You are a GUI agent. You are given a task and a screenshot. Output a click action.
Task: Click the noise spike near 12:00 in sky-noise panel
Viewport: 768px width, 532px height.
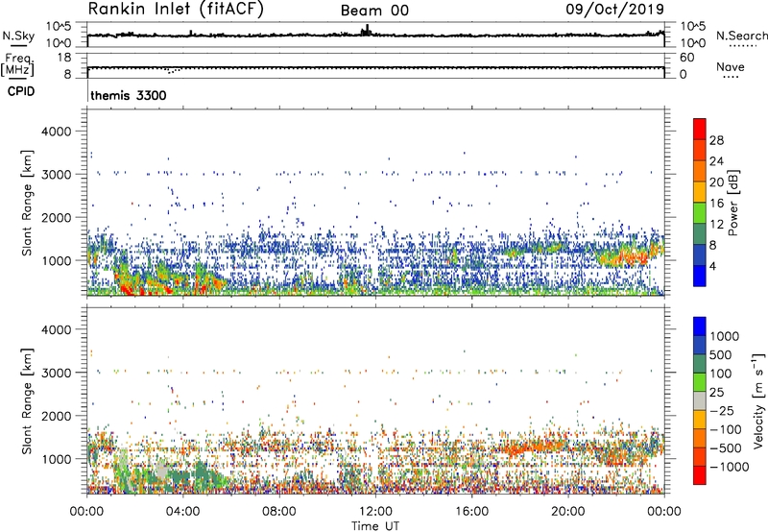click(367, 31)
